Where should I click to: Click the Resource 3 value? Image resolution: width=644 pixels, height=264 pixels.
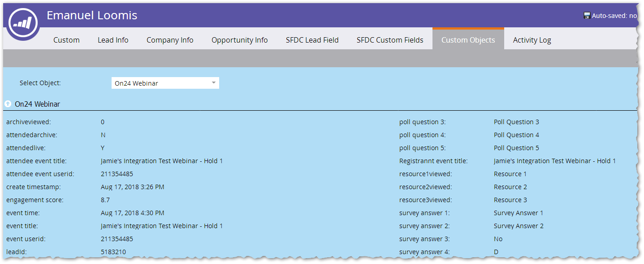[x=510, y=200]
